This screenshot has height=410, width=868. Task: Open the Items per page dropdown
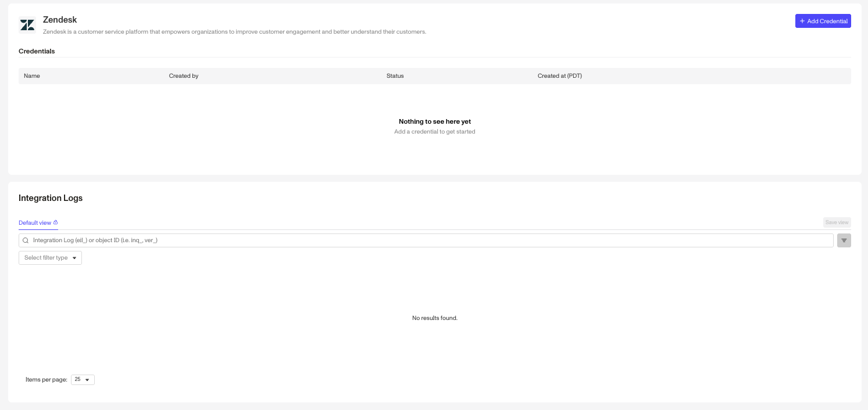click(x=83, y=380)
